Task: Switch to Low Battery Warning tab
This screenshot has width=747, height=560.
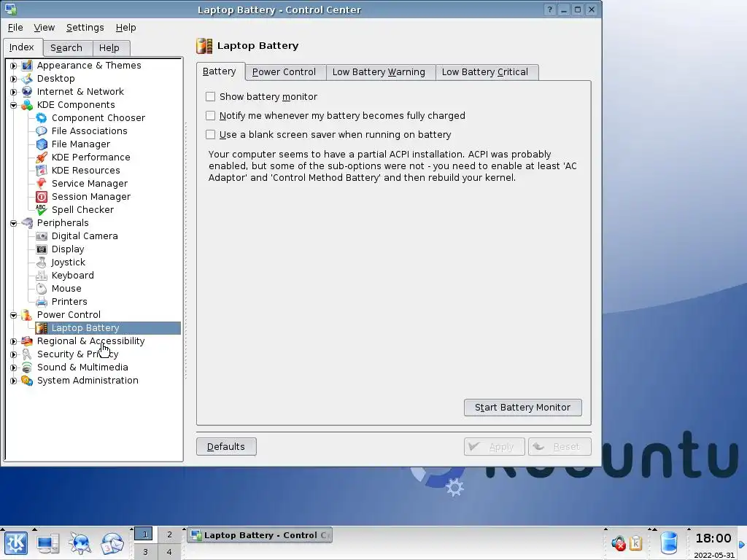Action: [379, 72]
